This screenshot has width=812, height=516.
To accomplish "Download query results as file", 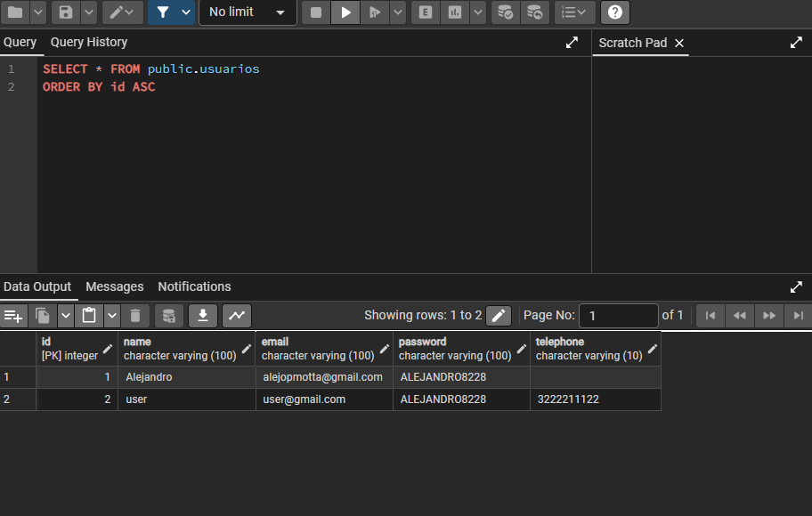I will pos(202,315).
